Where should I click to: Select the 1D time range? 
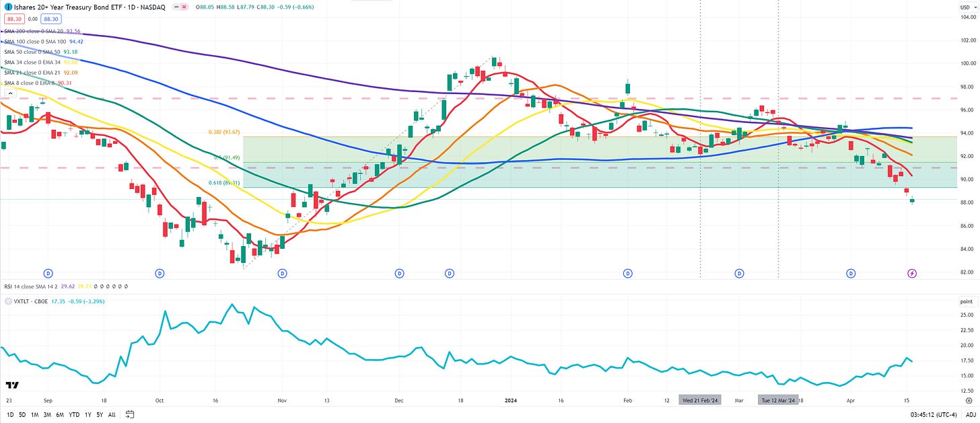pos(10,414)
